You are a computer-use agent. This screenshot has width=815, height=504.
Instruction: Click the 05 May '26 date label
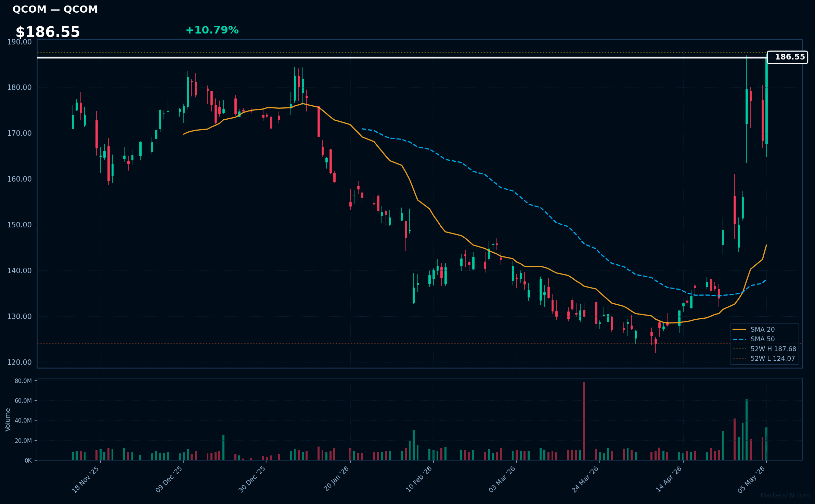[x=751, y=479]
